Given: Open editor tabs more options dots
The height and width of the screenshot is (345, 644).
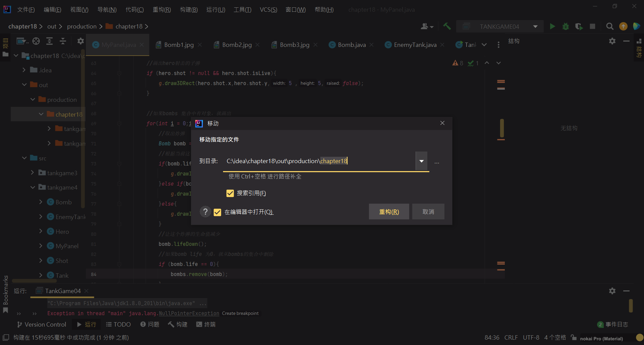Looking at the screenshot, I should click(x=498, y=45).
